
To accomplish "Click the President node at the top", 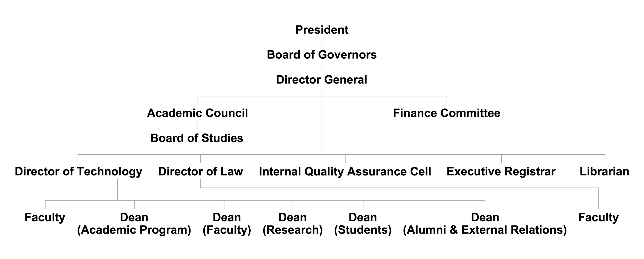I will [322, 30].
